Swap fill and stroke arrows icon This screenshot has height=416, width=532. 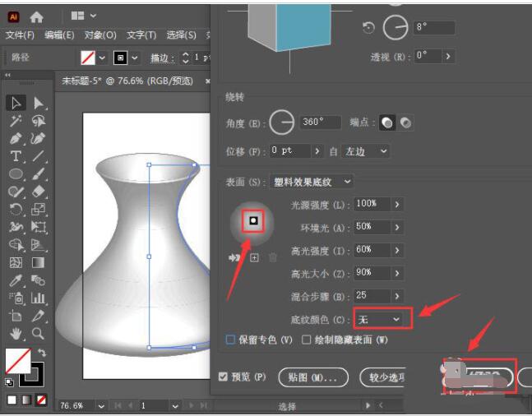pos(42,353)
